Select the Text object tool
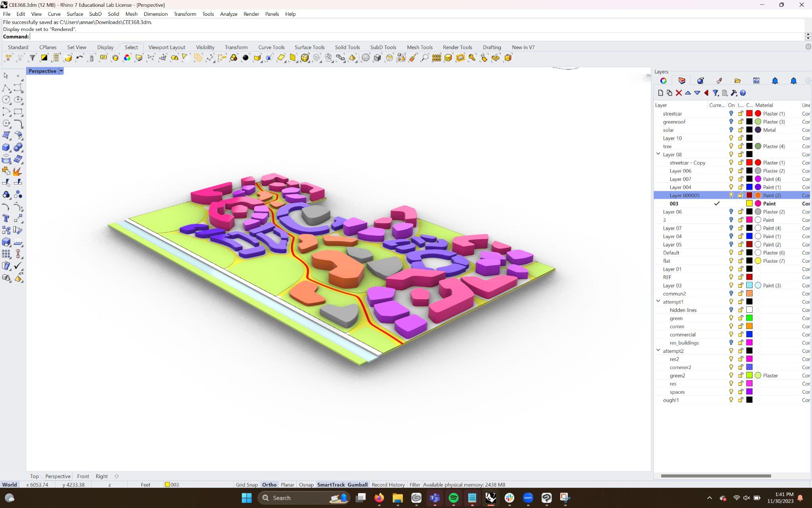This screenshot has height=508, width=812. coord(6,218)
